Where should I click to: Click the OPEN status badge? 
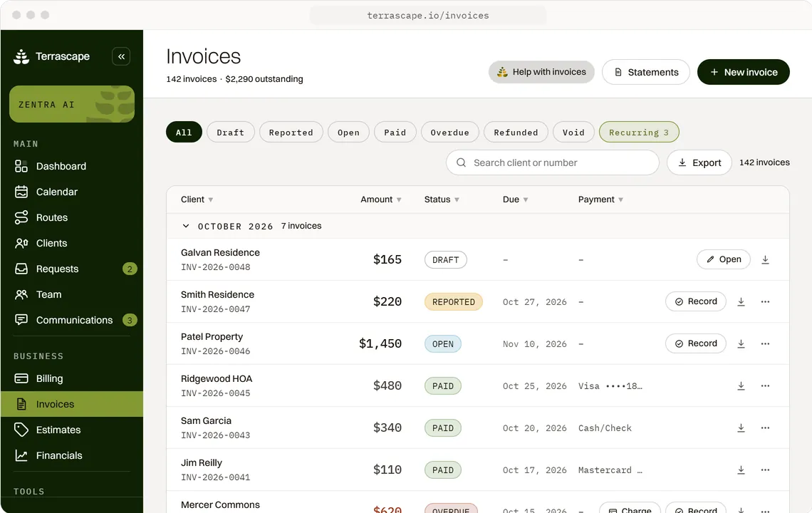tap(443, 344)
